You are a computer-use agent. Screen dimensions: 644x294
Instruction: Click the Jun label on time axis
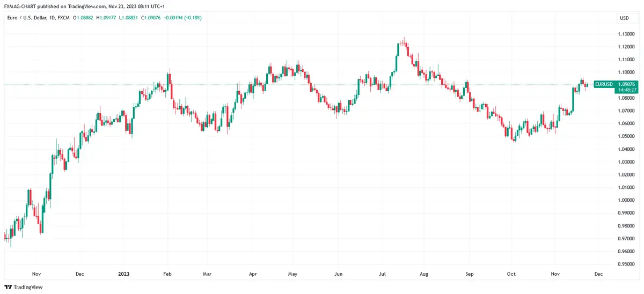tap(338, 274)
